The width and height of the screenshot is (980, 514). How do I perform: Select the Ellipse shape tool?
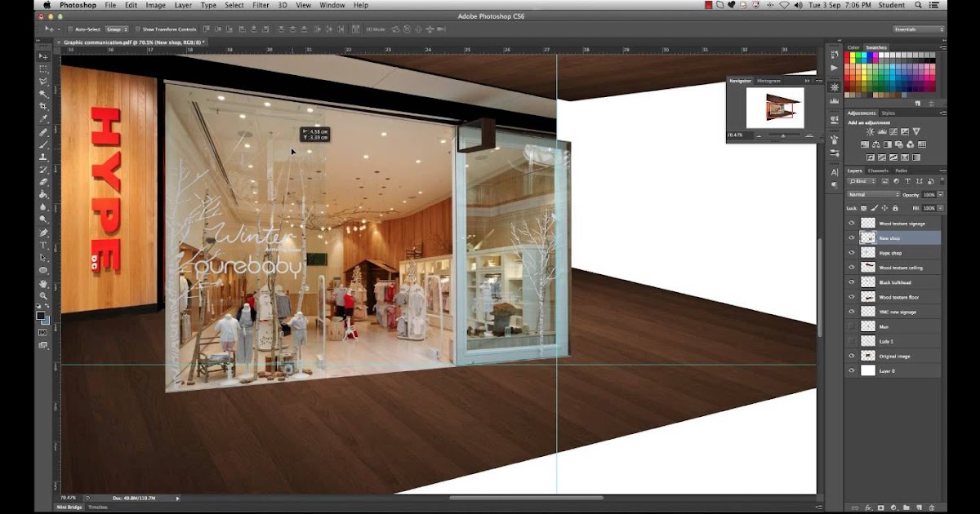(44, 270)
